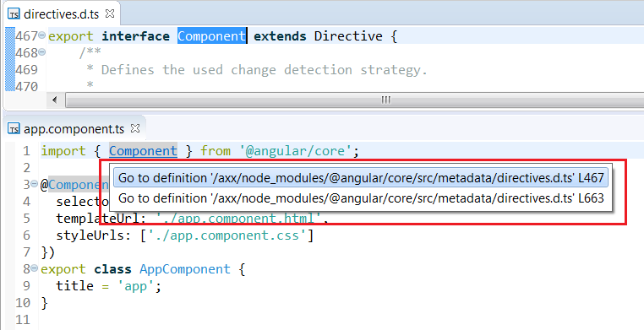Click the 'class' keyword on line 8
Screen dimensions: 644x330
pyautogui.click(x=112, y=269)
